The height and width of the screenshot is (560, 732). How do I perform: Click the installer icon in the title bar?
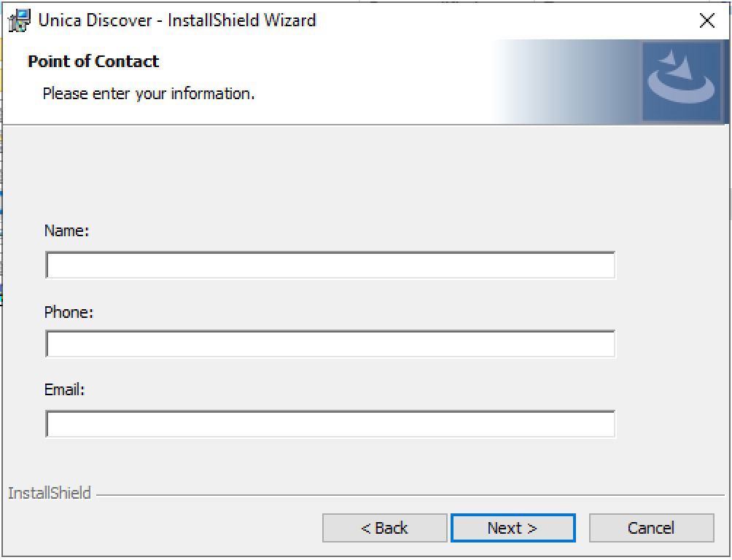[x=20, y=20]
